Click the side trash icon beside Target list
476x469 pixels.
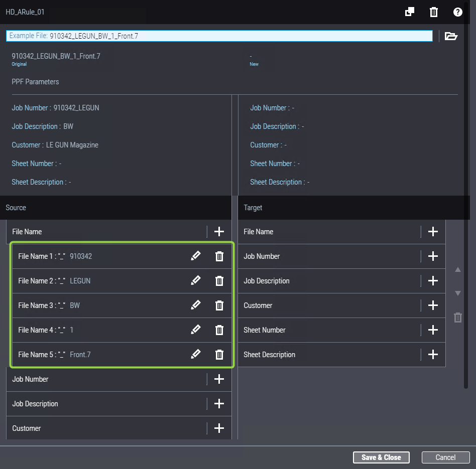point(457,318)
